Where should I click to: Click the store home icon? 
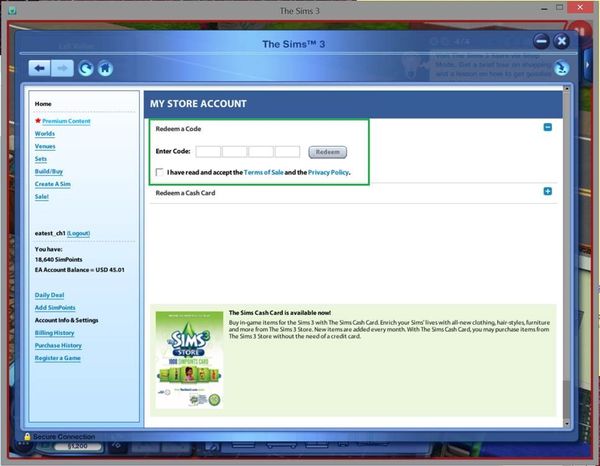point(106,68)
